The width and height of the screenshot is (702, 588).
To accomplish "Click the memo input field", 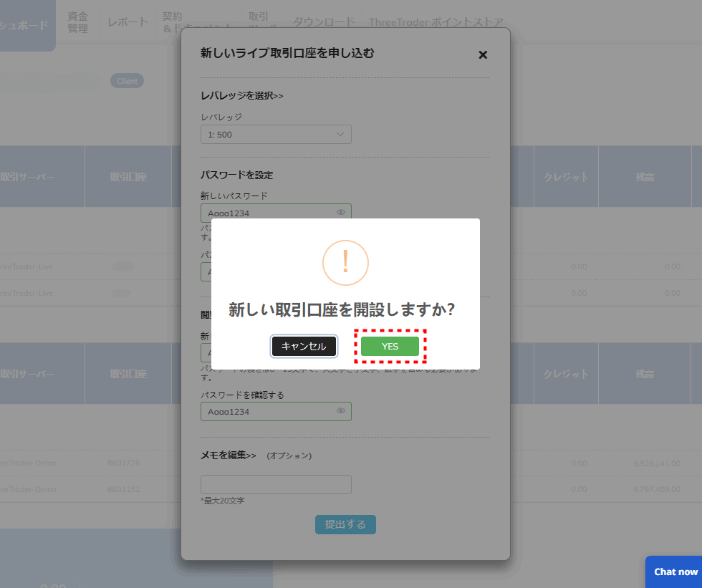I will tap(276, 484).
